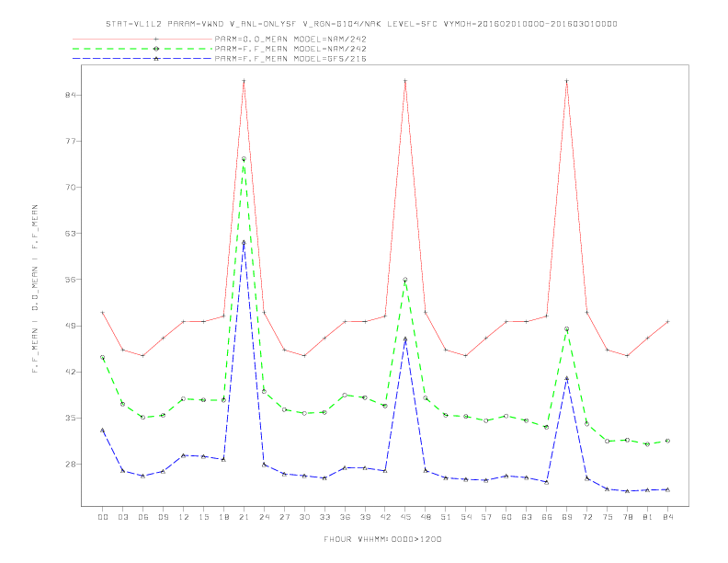Click the y-axis tick label 84

click(70, 95)
